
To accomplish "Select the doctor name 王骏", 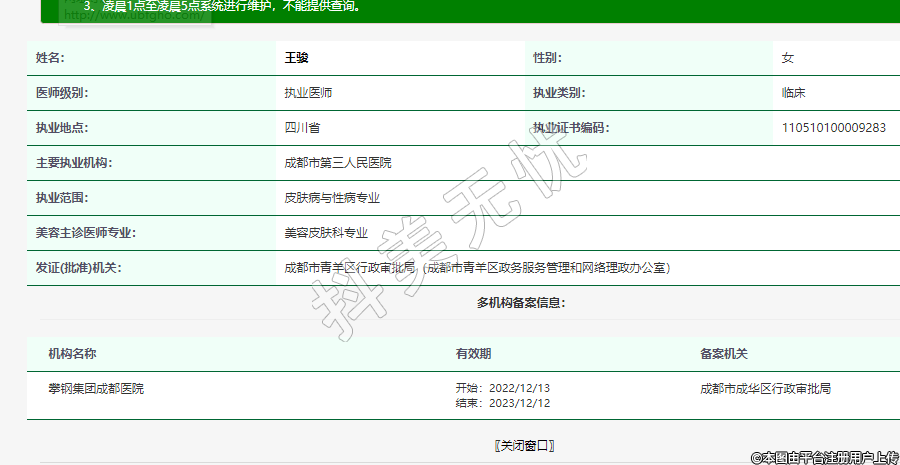I will (297, 58).
